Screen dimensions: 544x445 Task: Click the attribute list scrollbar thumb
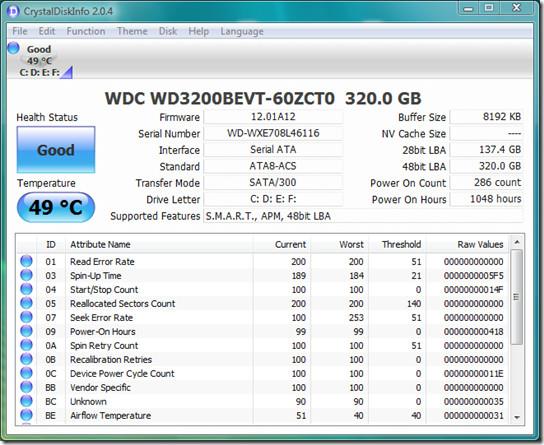[x=517, y=297]
